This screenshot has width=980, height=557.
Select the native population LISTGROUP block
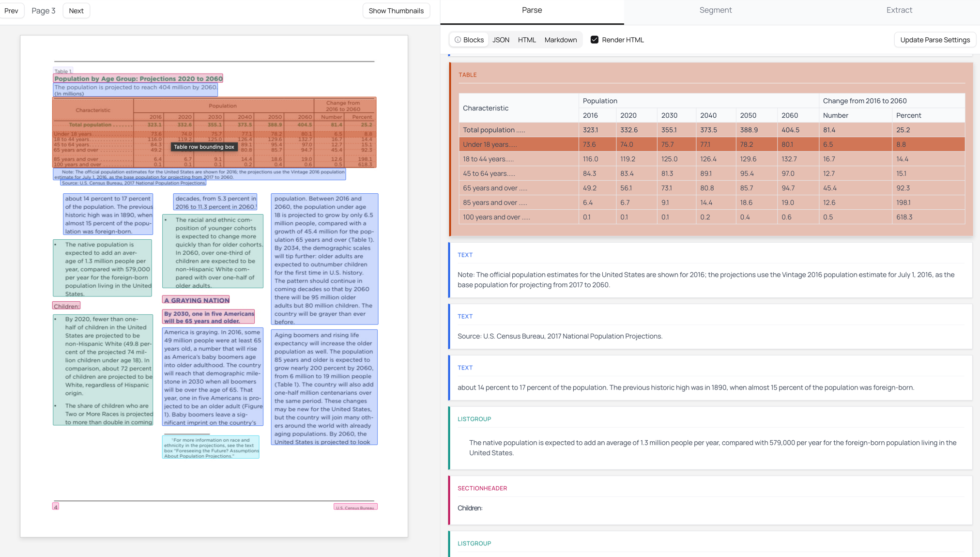pos(710,438)
